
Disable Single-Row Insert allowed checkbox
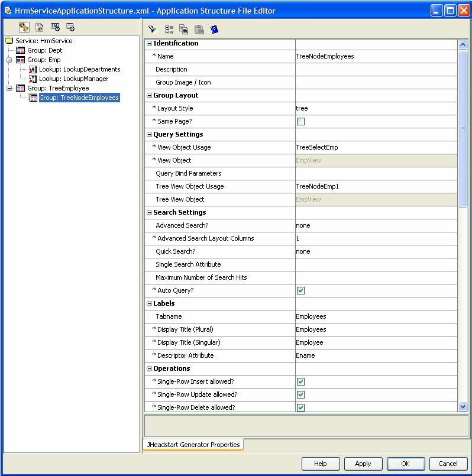pos(300,382)
